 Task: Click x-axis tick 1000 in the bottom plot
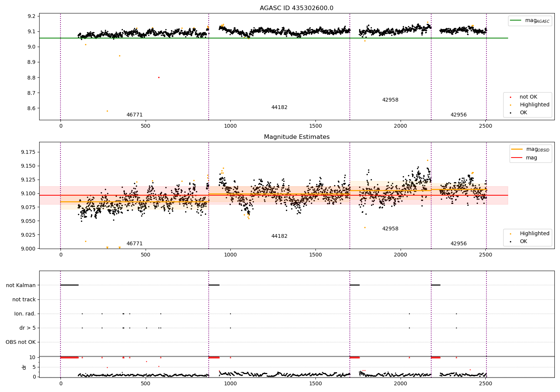230,384
